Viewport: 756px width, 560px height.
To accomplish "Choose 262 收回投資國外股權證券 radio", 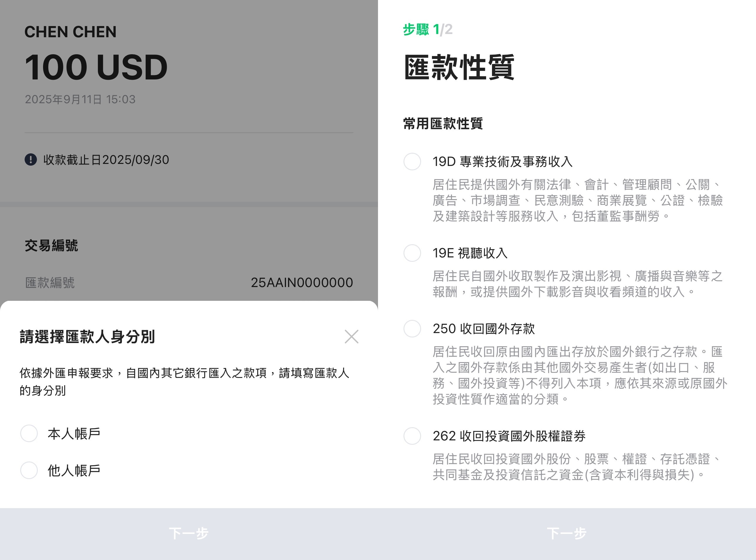I will [412, 436].
